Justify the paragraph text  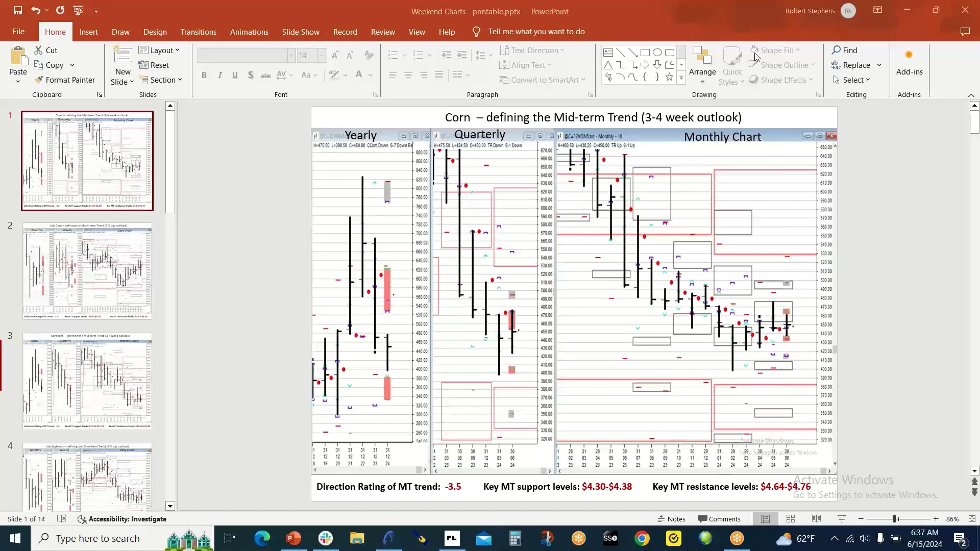tap(438, 75)
